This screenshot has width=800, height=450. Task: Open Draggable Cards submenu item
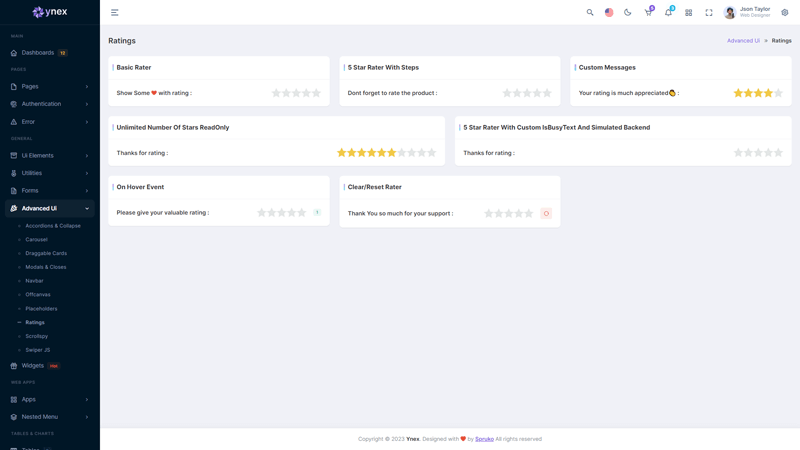46,253
